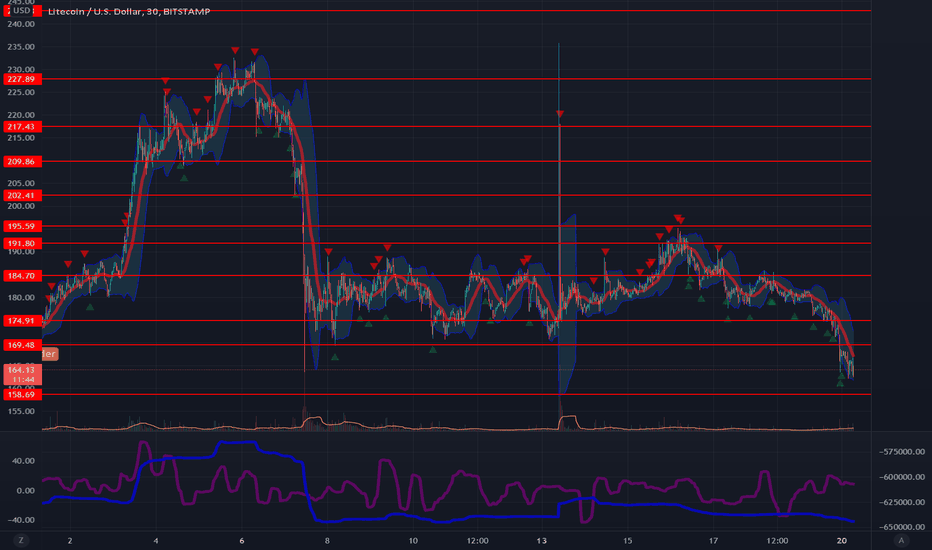Click the date 2 on the time axis
The width and height of the screenshot is (932, 550).
pos(70,540)
